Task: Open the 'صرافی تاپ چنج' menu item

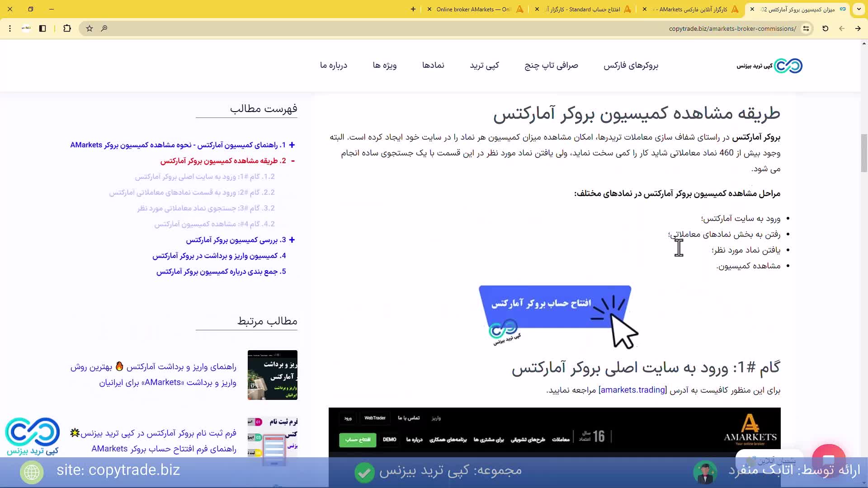Action: coord(551,66)
